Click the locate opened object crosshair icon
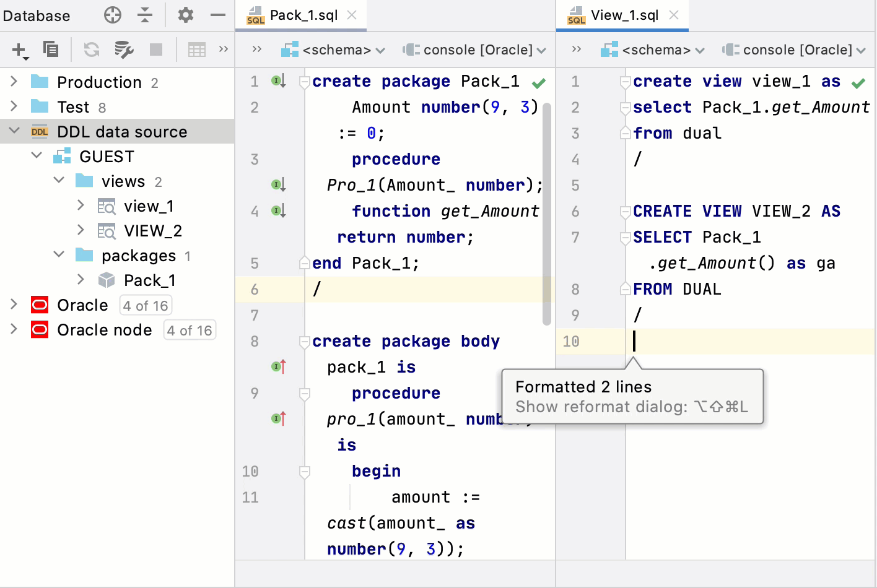Screen dimensions: 877x588 coord(112,15)
